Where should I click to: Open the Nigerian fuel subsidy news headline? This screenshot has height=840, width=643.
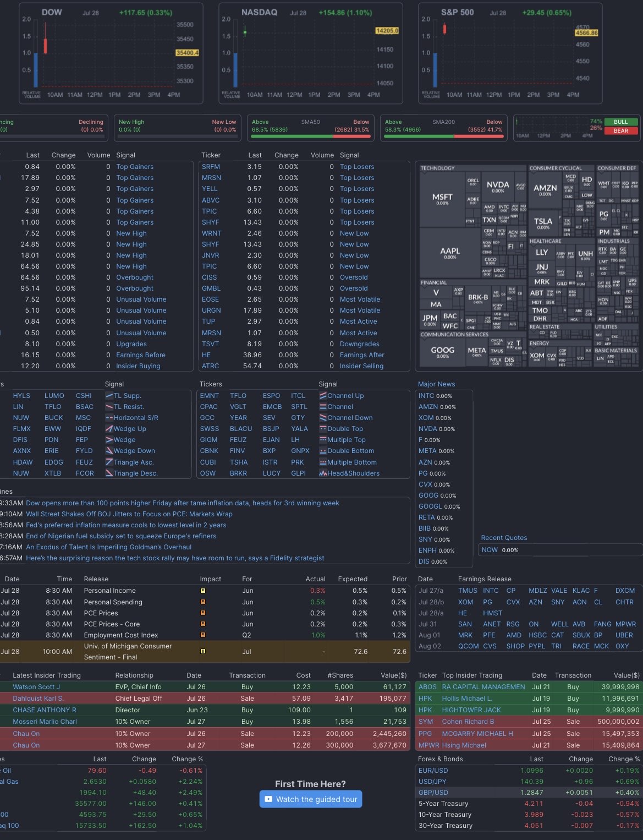(x=121, y=536)
